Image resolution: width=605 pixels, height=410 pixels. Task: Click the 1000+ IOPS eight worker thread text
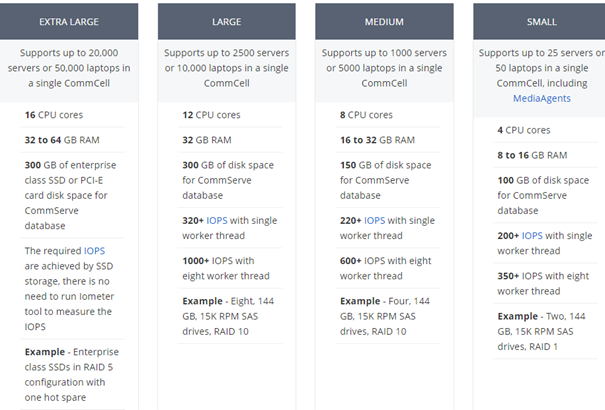click(226, 268)
